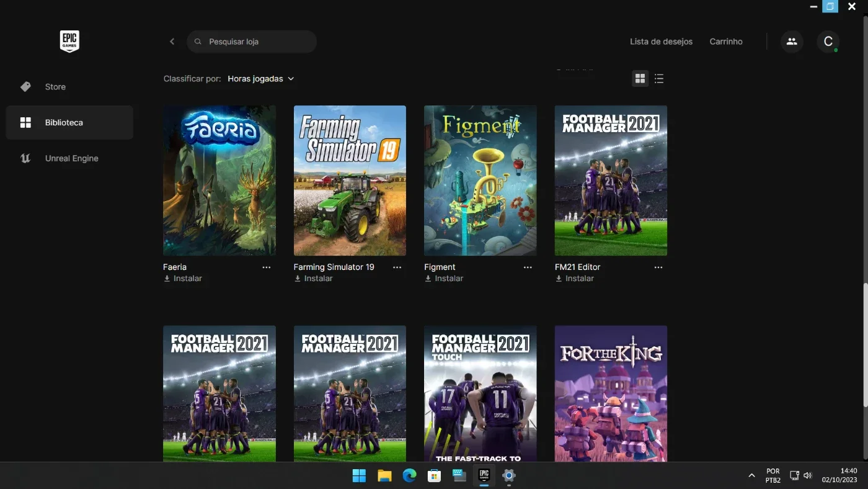Open the friends list icon
The image size is (868, 489).
[x=792, y=42]
